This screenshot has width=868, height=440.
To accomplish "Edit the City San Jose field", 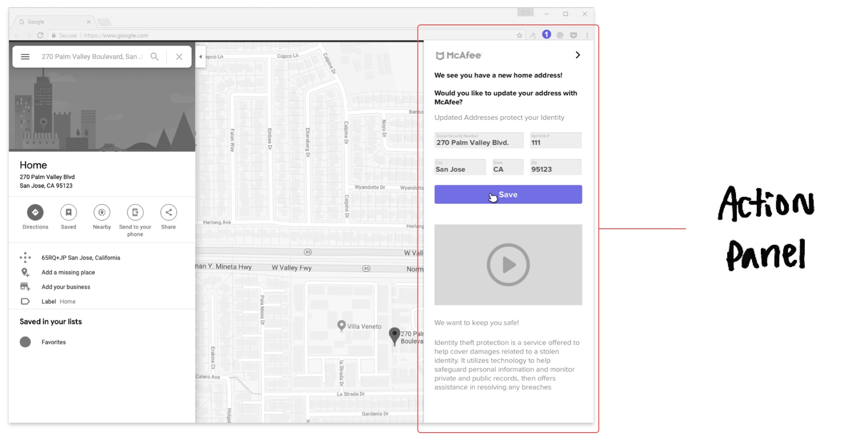I will (x=460, y=167).
